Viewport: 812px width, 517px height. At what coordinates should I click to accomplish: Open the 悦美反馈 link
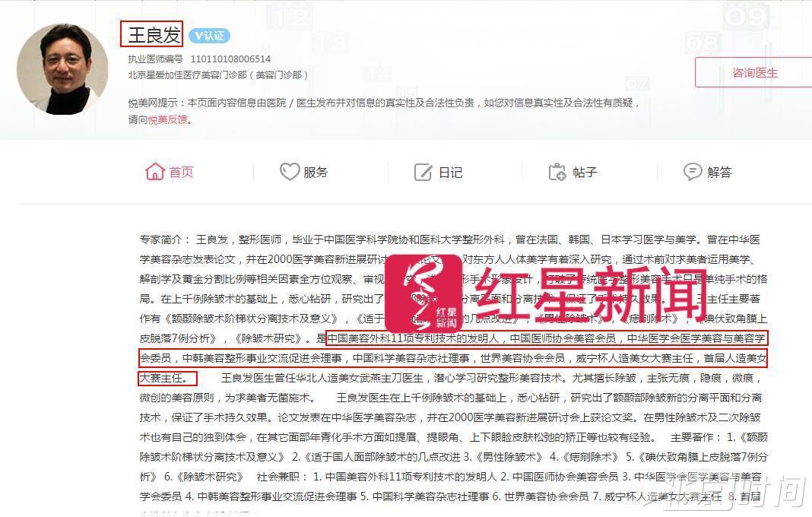[167, 119]
